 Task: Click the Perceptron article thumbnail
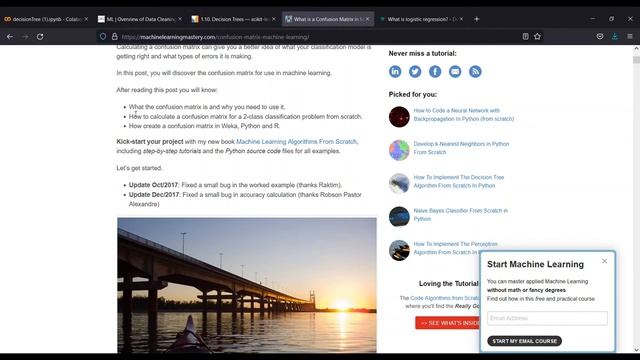(x=399, y=250)
